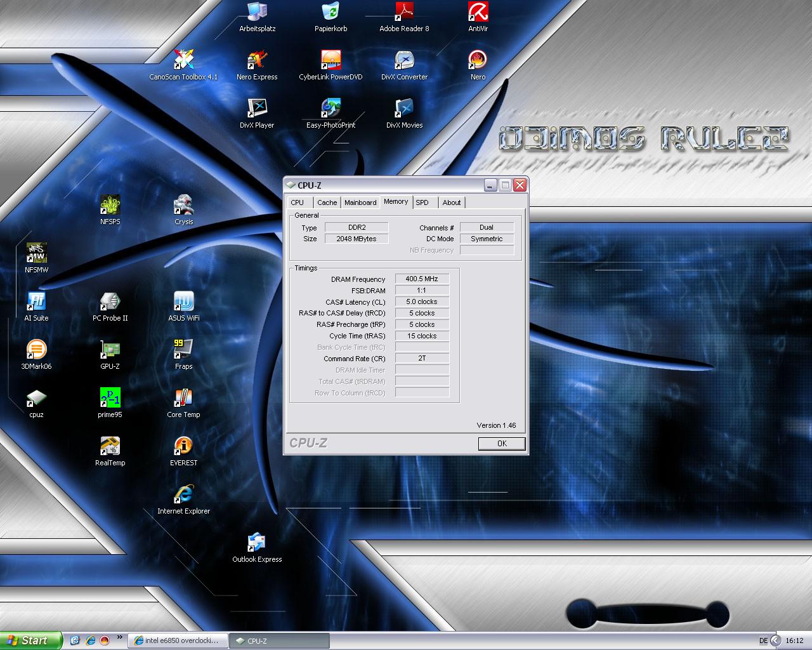Select the DivX Movies icon

[404, 113]
